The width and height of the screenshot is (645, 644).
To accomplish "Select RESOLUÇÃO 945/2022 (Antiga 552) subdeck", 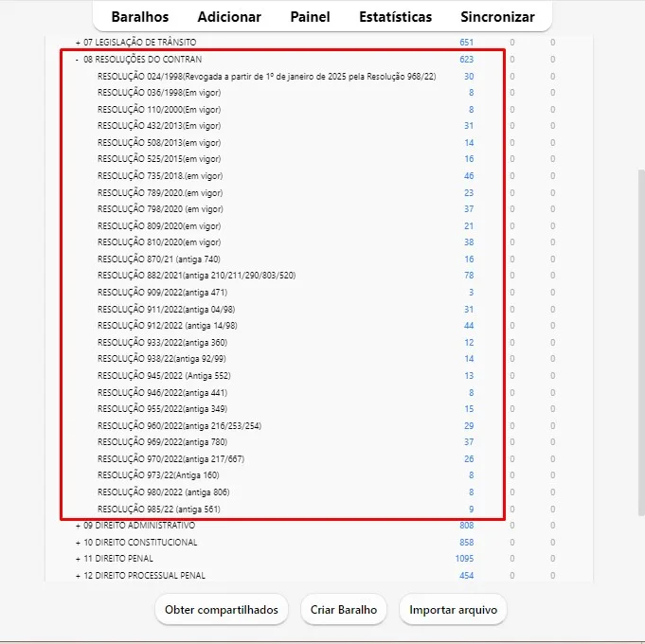I will [x=164, y=375].
